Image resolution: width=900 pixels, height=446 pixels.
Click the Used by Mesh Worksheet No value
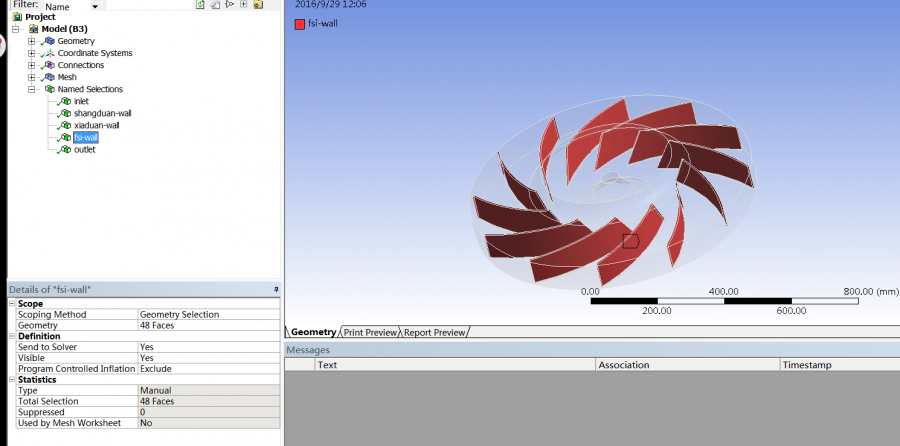point(209,424)
